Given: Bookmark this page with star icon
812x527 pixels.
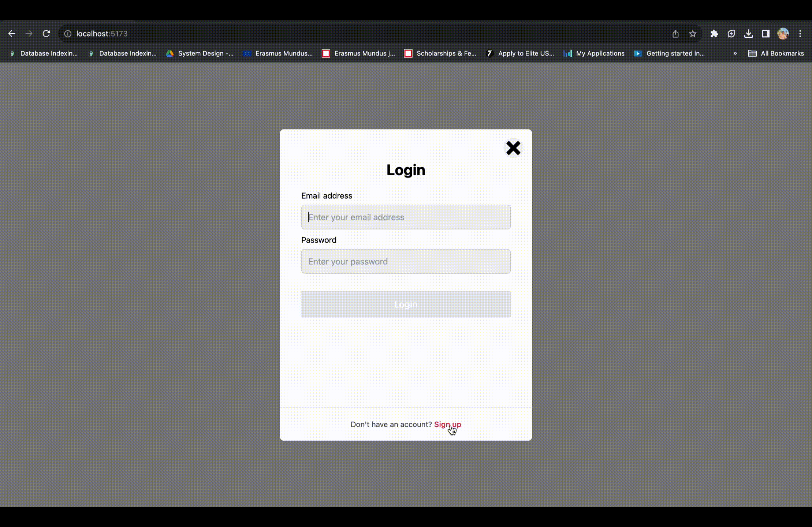Looking at the screenshot, I should [693, 34].
